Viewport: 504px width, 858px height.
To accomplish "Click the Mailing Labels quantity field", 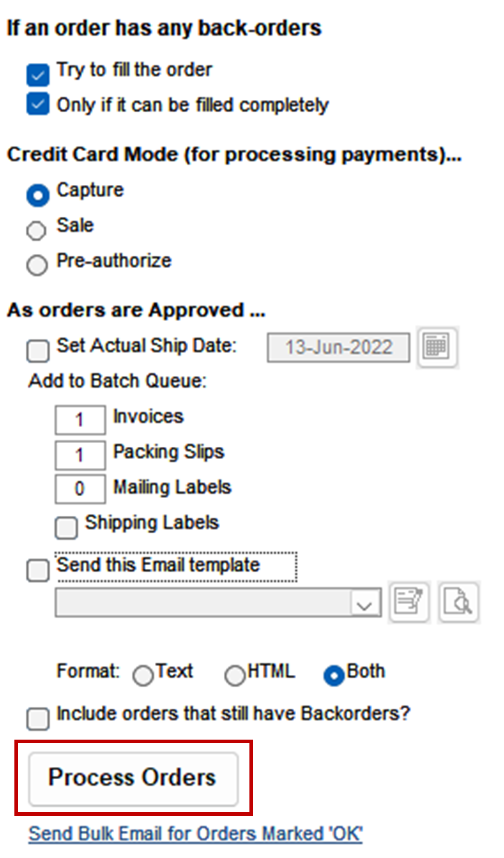I will point(80,488).
